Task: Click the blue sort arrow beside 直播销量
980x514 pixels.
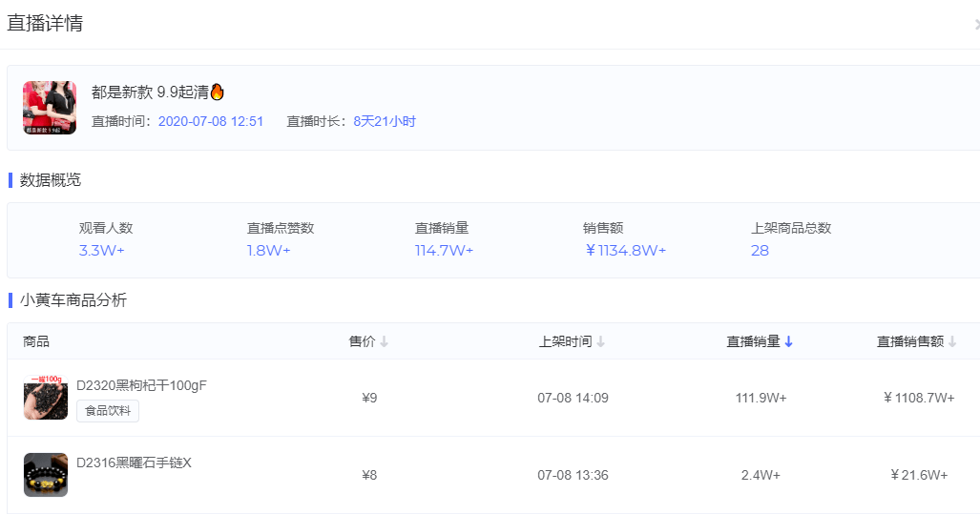Action: click(788, 342)
